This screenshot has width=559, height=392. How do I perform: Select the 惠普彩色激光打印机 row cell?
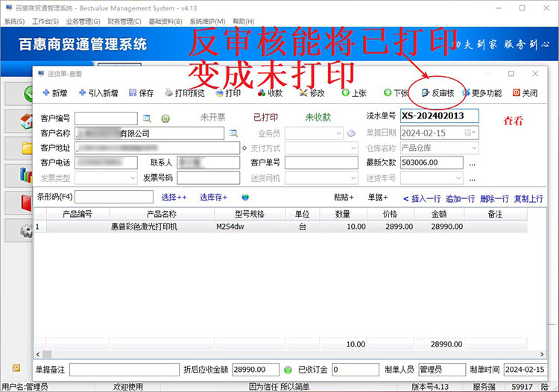click(162, 227)
